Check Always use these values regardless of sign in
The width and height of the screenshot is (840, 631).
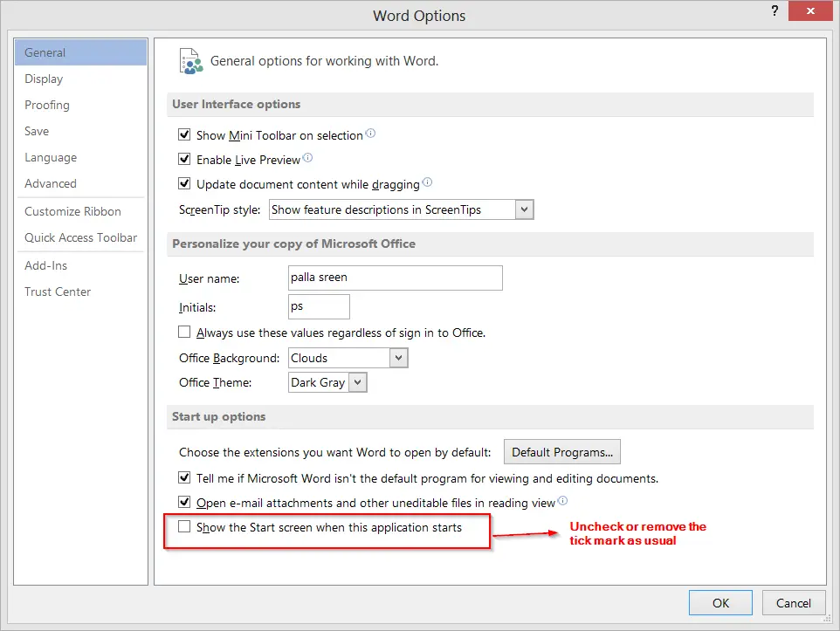(184, 333)
